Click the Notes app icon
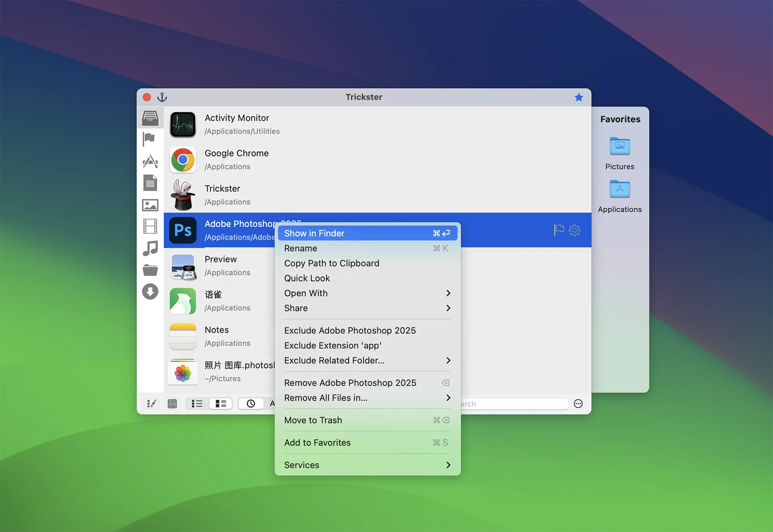This screenshot has height=532, width=773. click(x=183, y=336)
